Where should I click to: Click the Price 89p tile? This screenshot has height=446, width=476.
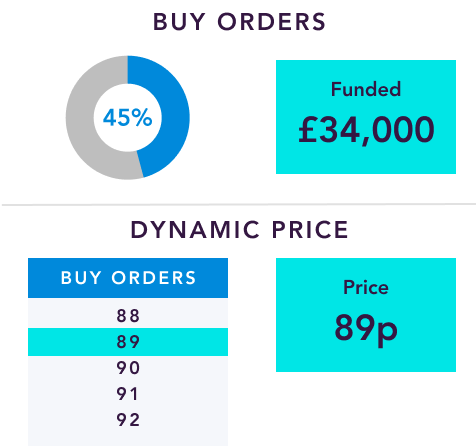click(x=366, y=315)
